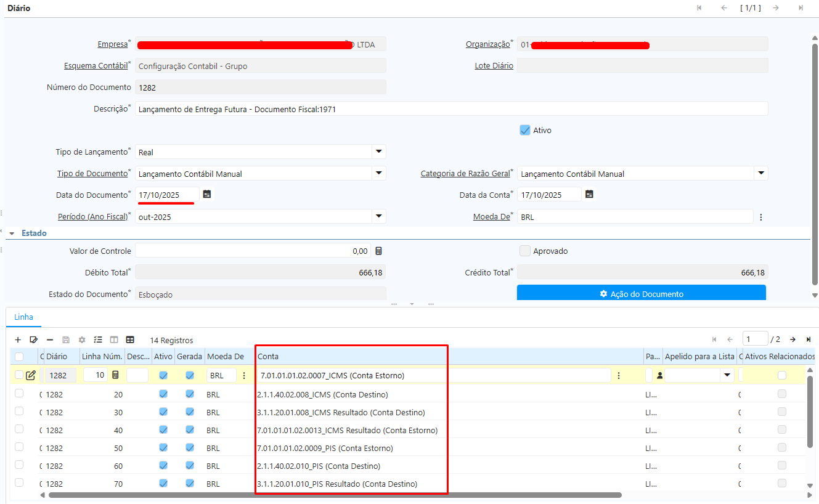Toggle the Ativo checkbox in header form
This screenshot has width=819, height=504.
pos(525,130)
